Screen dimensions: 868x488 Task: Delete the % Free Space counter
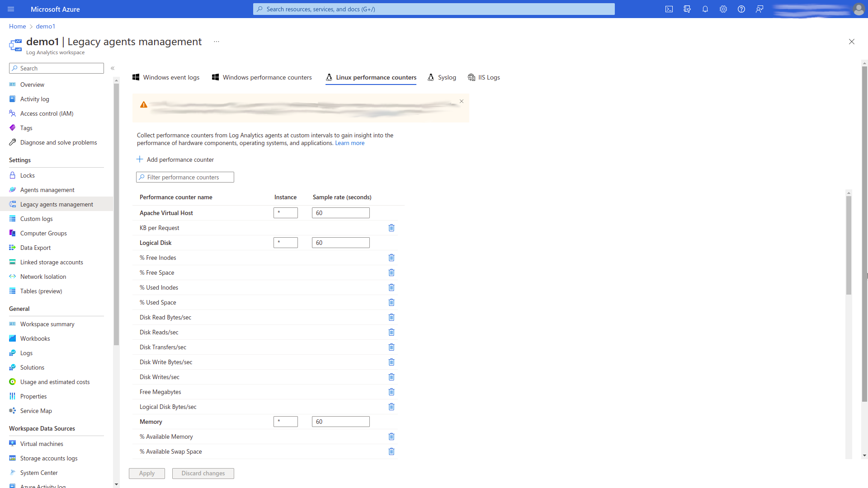pyautogui.click(x=392, y=272)
